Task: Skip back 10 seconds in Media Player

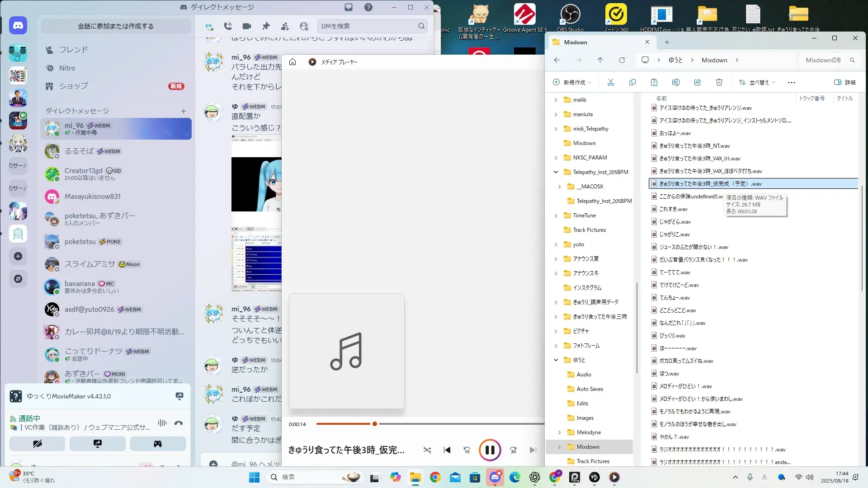Action: pos(467,450)
